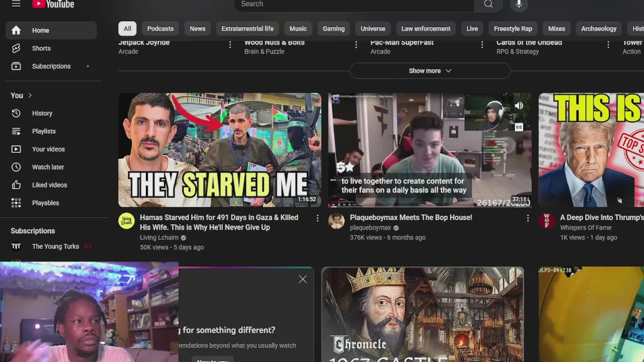Open the Hamas Starved Him video title

point(219,222)
